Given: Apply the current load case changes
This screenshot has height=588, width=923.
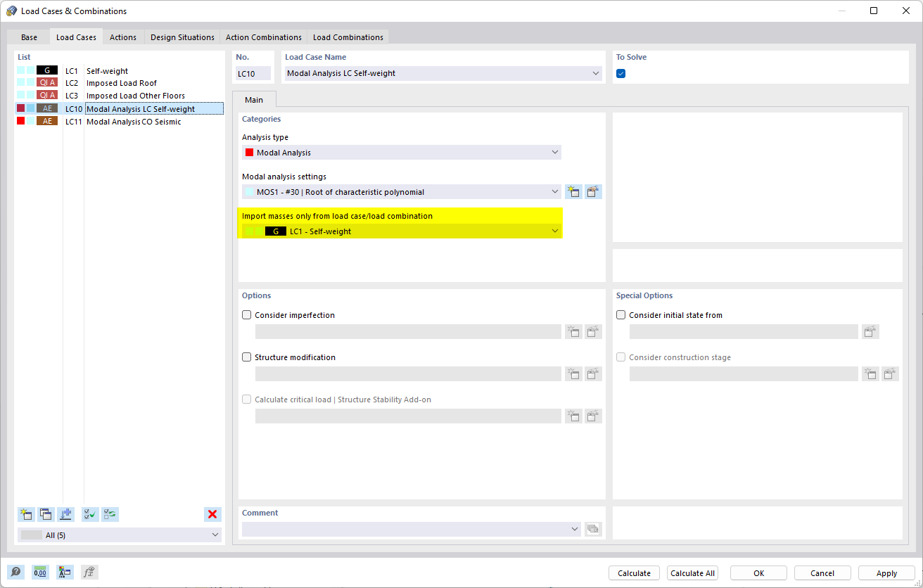Looking at the screenshot, I should pyautogui.click(x=886, y=573).
